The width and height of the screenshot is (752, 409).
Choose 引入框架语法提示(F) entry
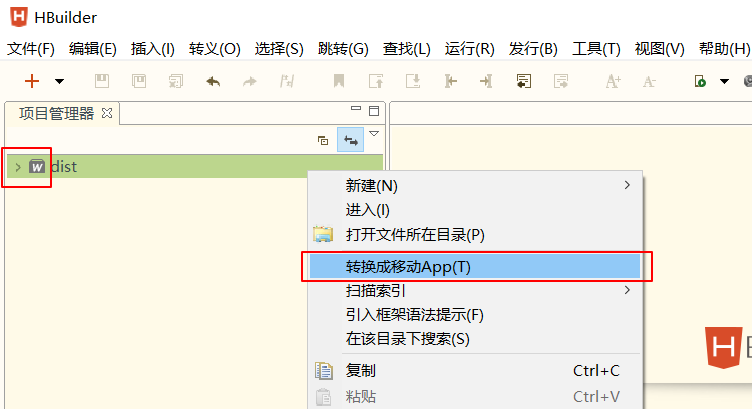click(475, 315)
